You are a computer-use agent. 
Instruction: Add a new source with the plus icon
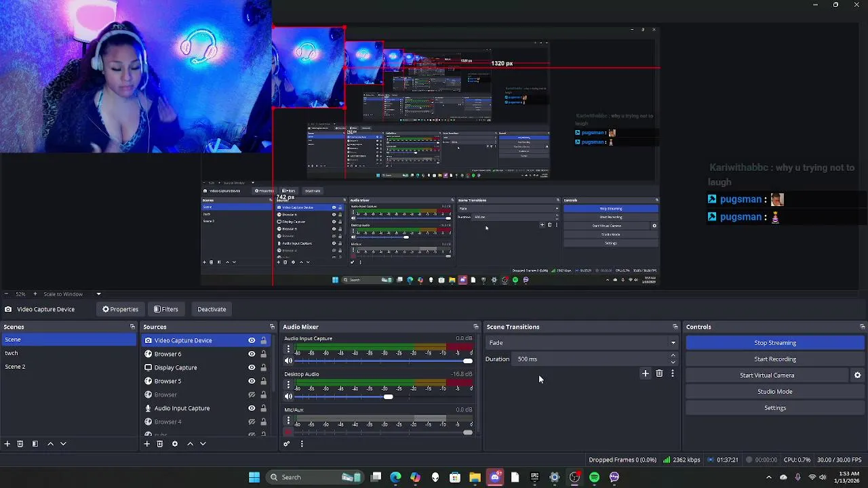[x=146, y=444]
